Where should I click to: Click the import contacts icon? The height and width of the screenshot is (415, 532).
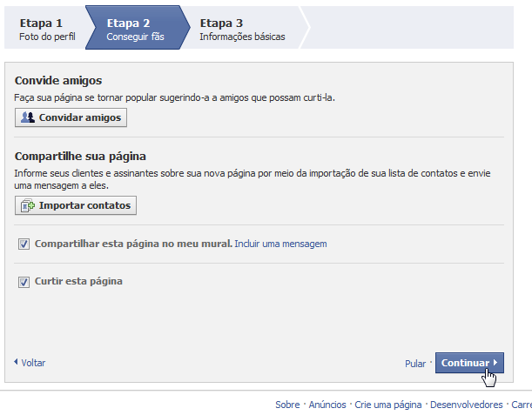point(28,206)
